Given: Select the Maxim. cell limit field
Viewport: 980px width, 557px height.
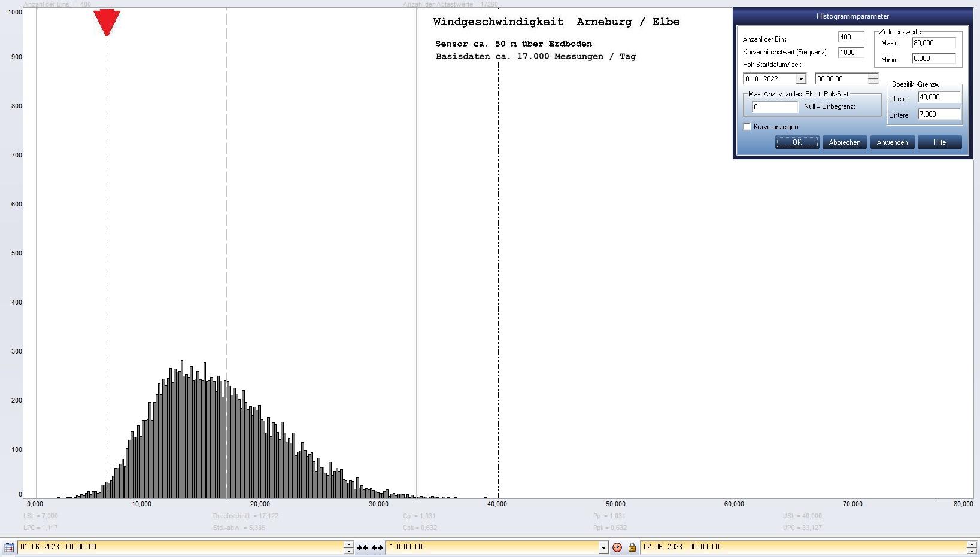Looking at the screenshot, I should pyautogui.click(x=933, y=43).
